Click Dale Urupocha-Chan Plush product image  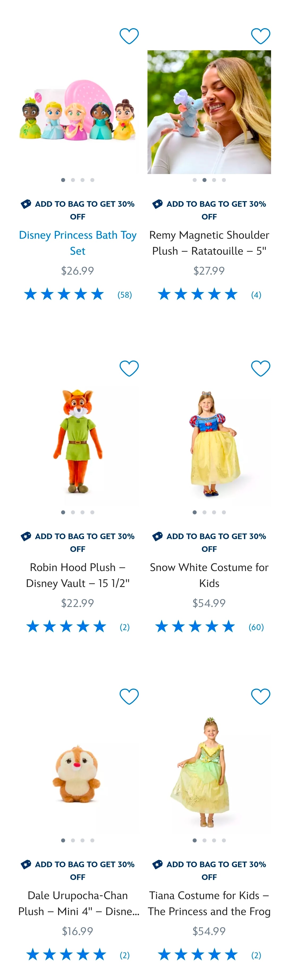pyautogui.click(x=78, y=772)
